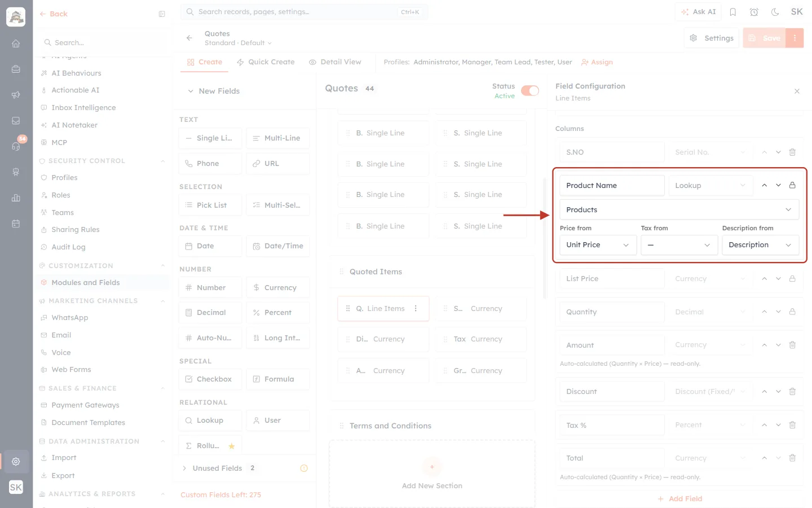Viewport: 812px width, 508px height.
Task: Click the Ask AI button
Action: coord(698,12)
